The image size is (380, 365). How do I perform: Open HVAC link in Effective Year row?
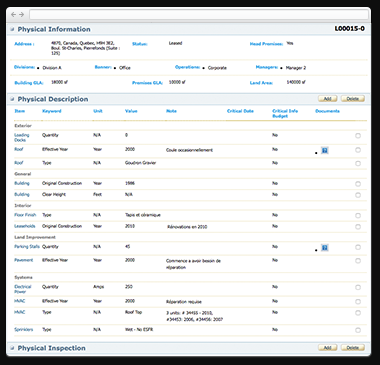tap(20, 301)
